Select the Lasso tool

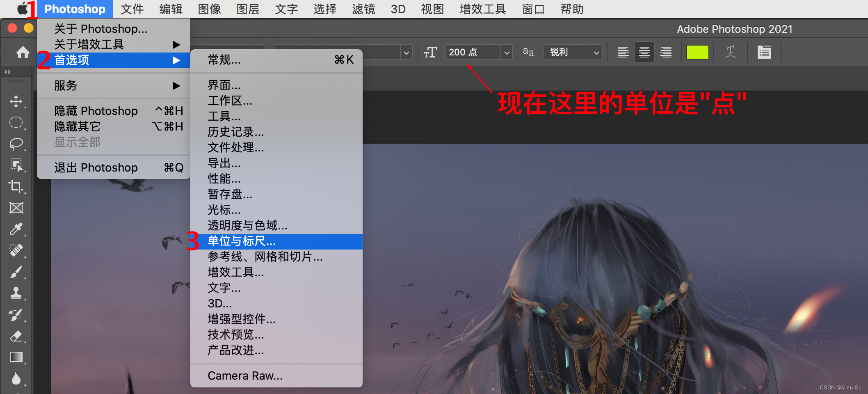click(16, 144)
